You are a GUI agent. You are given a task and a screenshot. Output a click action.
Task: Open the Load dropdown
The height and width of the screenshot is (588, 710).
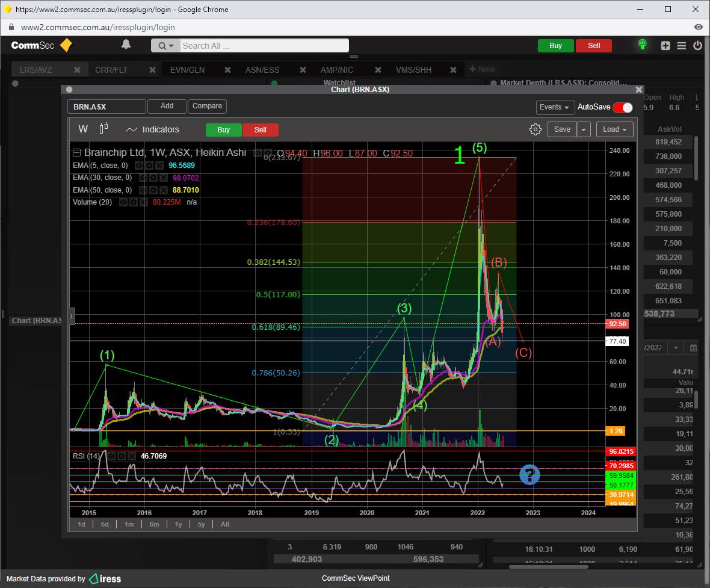(614, 129)
